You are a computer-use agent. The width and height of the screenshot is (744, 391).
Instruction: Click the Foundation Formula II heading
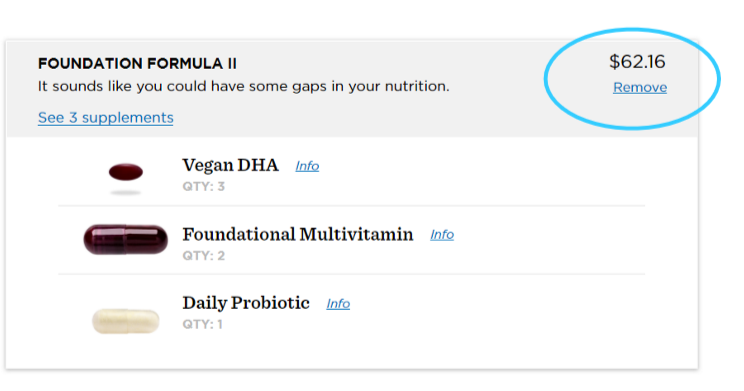tap(137, 64)
